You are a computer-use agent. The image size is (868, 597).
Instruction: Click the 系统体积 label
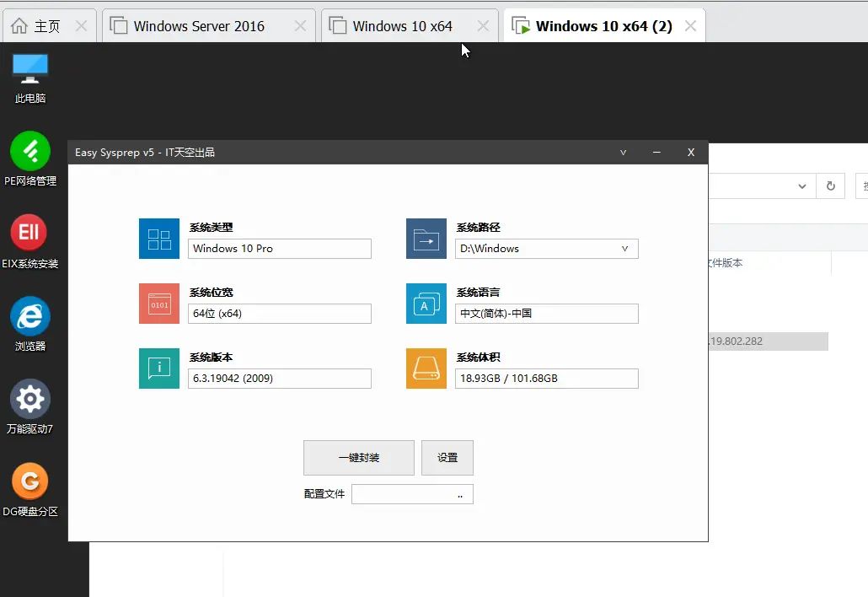[479, 358]
